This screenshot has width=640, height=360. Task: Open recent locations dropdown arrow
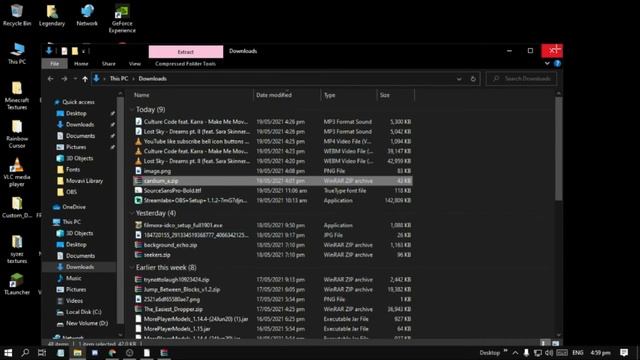[75, 79]
